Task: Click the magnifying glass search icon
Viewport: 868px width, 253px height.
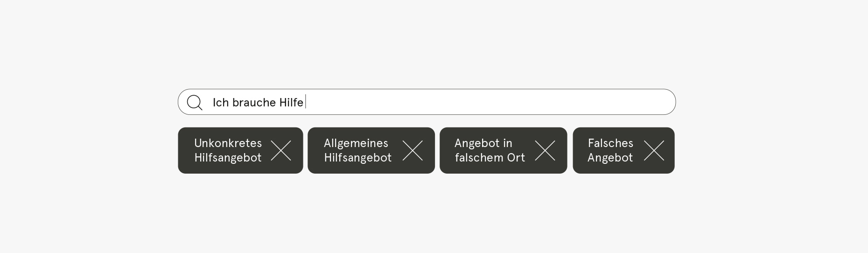Action: 195,102
